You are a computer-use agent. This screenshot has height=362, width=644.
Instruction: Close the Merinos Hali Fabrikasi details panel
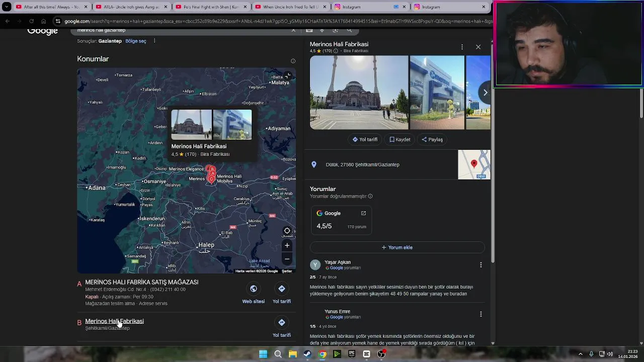(478, 47)
